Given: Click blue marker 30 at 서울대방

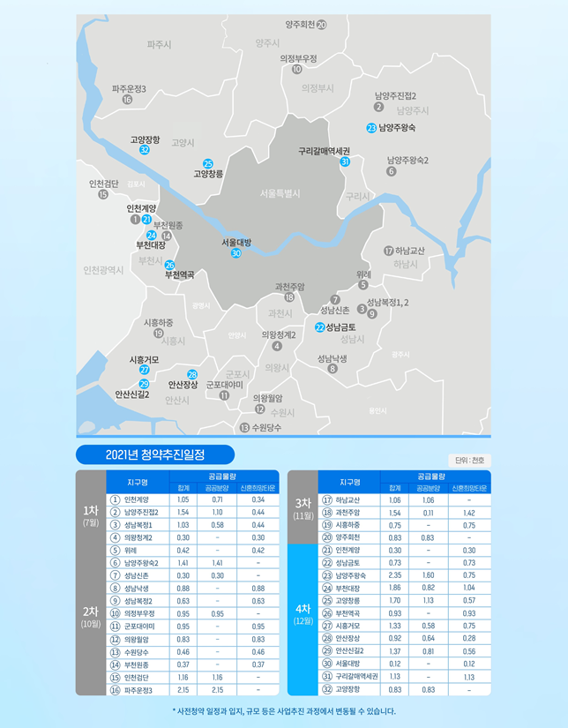Looking at the screenshot, I should point(236,253).
